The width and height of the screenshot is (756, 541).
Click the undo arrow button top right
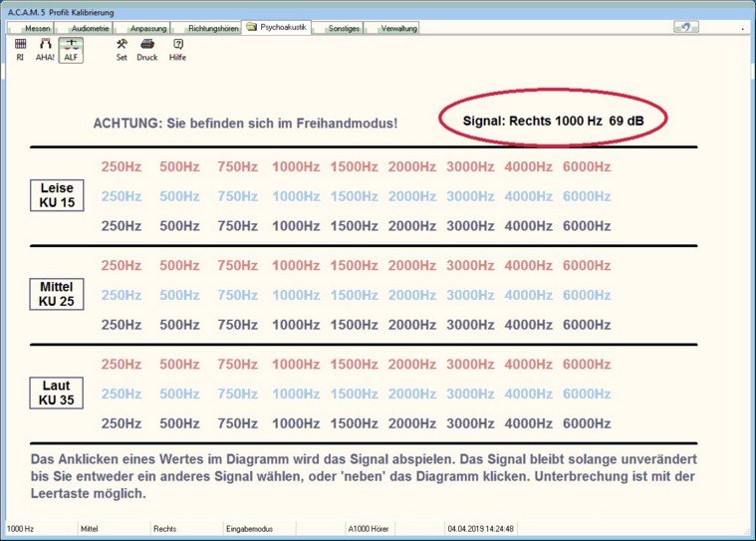click(x=685, y=27)
